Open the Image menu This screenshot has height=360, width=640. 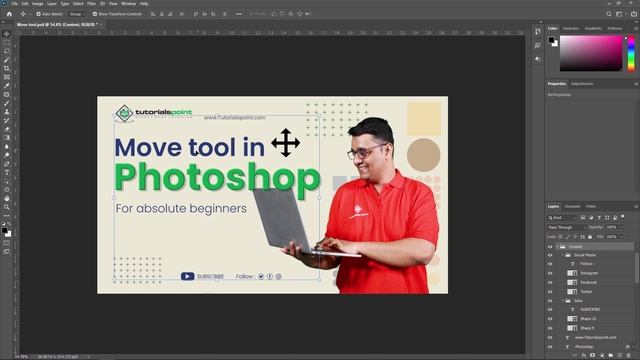tap(38, 4)
